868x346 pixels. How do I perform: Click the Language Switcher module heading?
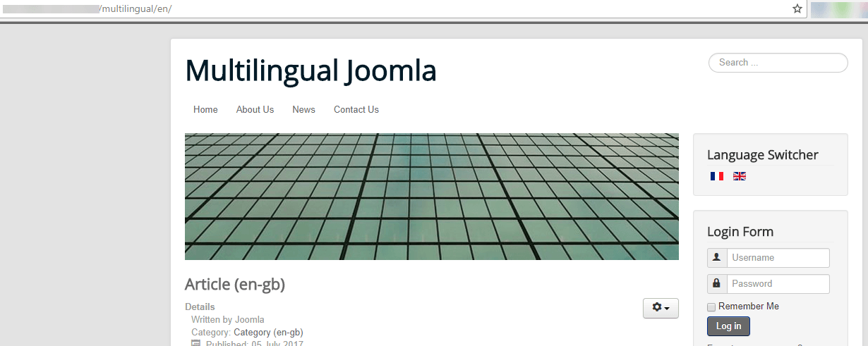[x=763, y=155]
